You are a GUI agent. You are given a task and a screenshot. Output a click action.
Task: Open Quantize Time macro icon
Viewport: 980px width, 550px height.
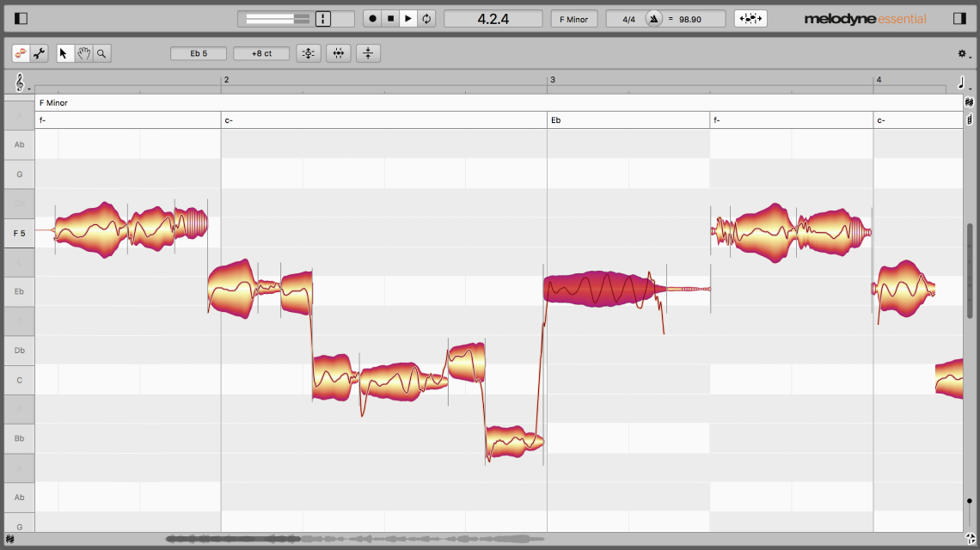coord(338,53)
